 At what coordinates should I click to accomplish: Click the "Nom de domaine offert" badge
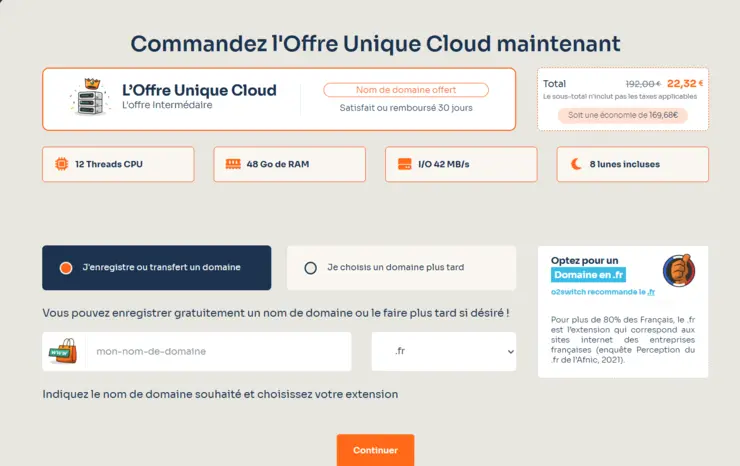(x=406, y=90)
